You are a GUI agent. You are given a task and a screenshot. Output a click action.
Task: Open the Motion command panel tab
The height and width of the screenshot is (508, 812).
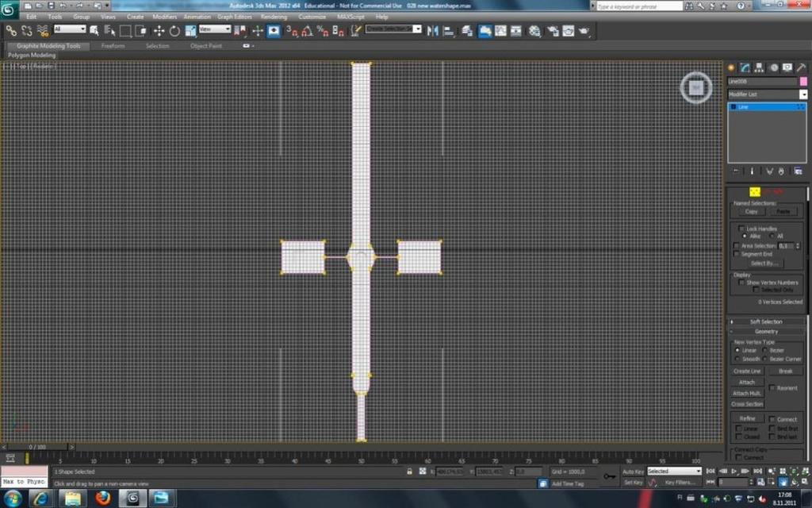774,67
